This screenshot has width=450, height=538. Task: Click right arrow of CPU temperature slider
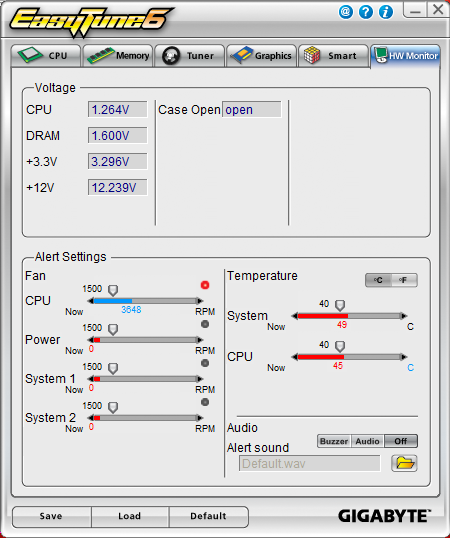point(404,357)
